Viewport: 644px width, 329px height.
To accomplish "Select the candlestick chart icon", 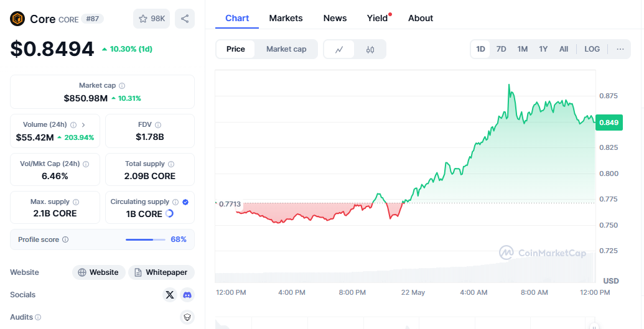I will pyautogui.click(x=370, y=49).
